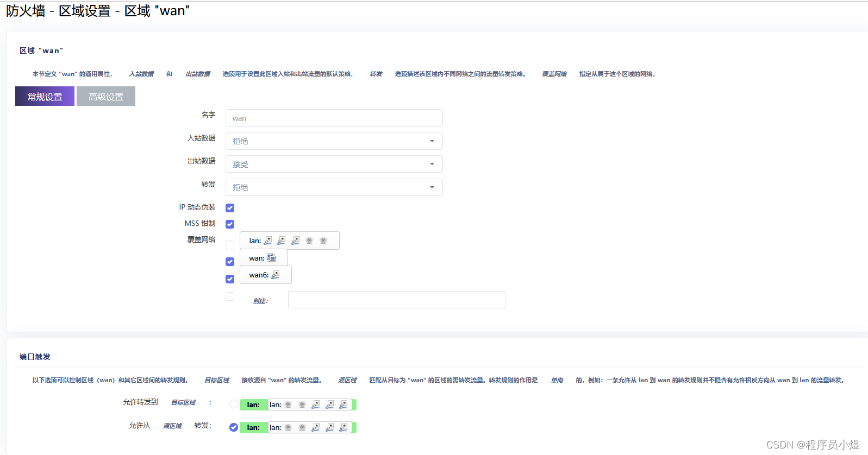868x455 pixels.
Task: Click italic 覆盖网络 term in description
Action: [x=554, y=74]
